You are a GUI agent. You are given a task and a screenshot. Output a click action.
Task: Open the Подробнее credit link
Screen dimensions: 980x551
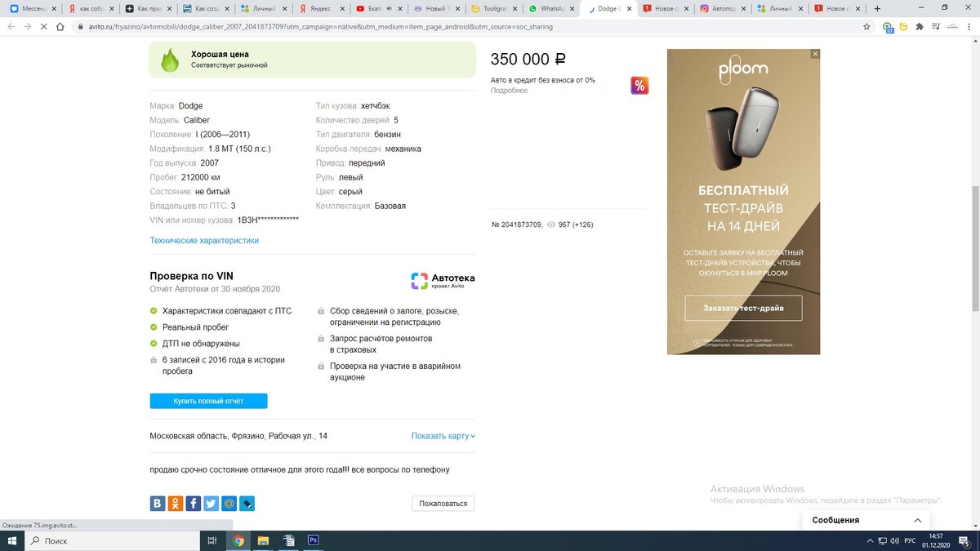click(x=509, y=91)
